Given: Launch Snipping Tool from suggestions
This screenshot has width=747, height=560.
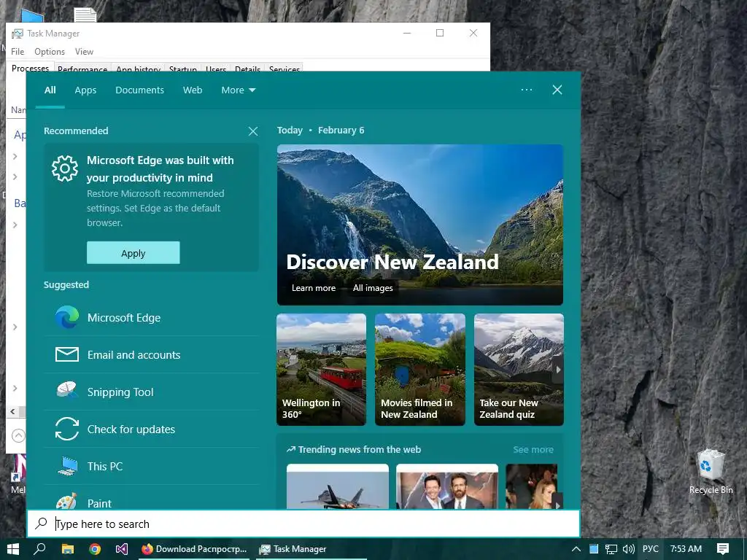Looking at the screenshot, I should (x=152, y=392).
